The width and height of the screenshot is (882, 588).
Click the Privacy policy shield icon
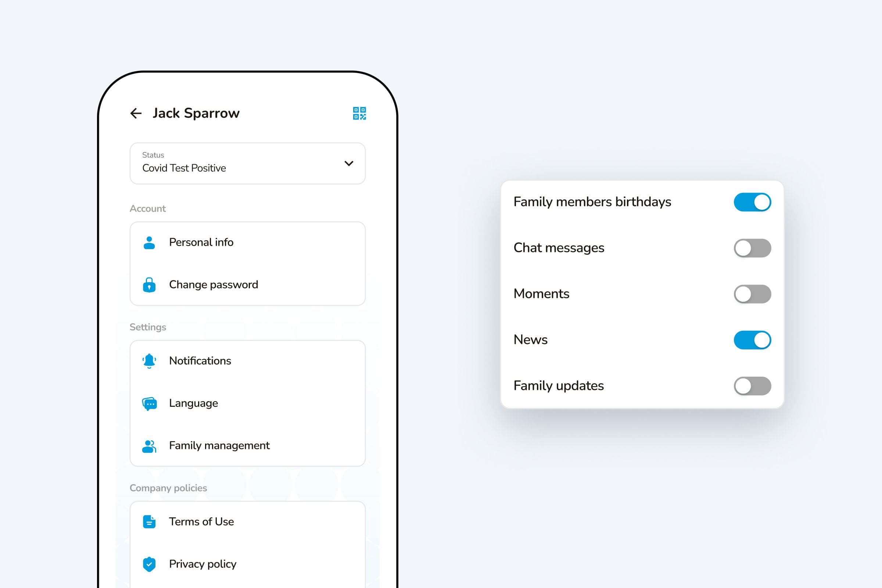coord(149,564)
